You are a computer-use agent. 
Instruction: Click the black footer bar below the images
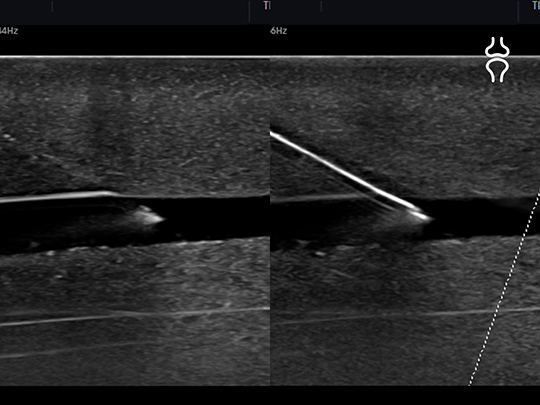270,395
